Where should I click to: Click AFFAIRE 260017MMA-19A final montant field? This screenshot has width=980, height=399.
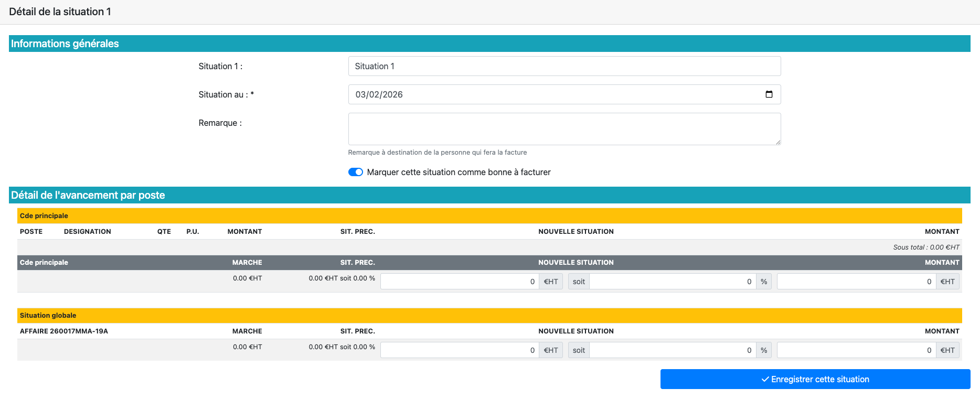pos(856,350)
